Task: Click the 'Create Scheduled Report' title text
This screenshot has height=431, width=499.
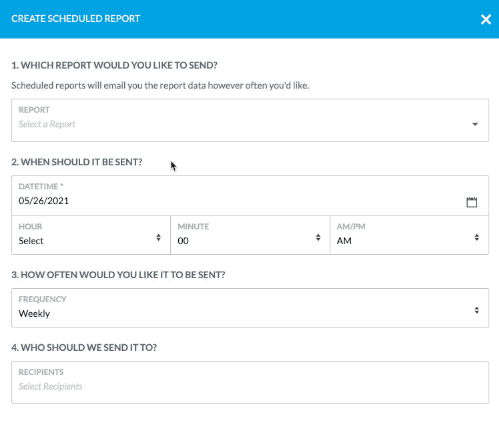Action: tap(76, 19)
